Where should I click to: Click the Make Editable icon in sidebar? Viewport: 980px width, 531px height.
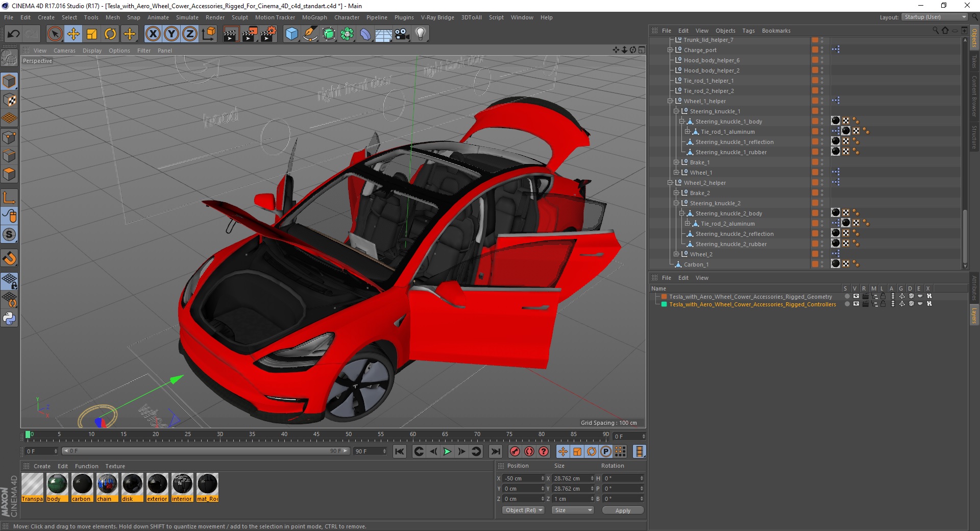[9, 58]
